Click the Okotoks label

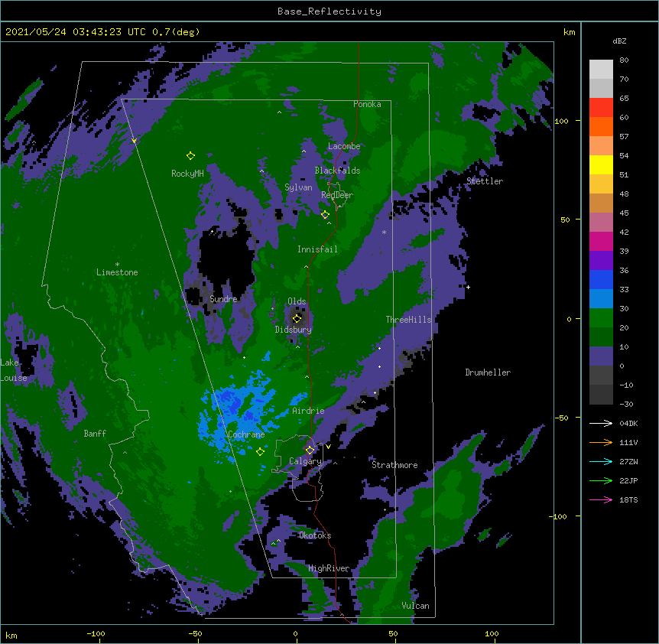click(315, 535)
